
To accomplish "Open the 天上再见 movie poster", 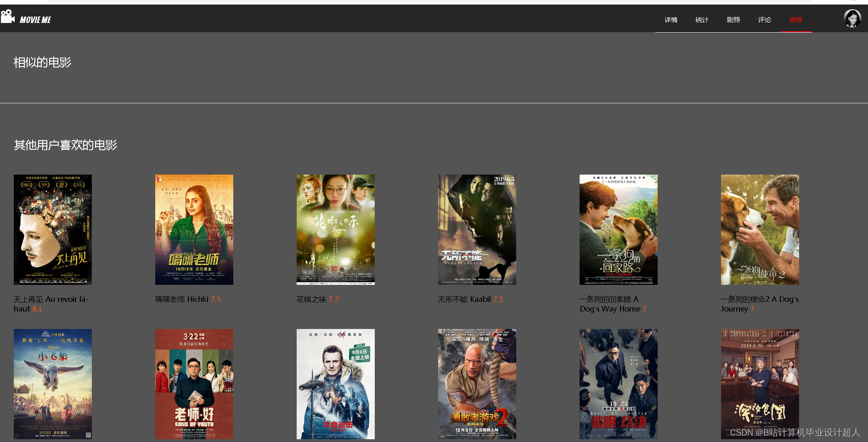I will tap(53, 230).
